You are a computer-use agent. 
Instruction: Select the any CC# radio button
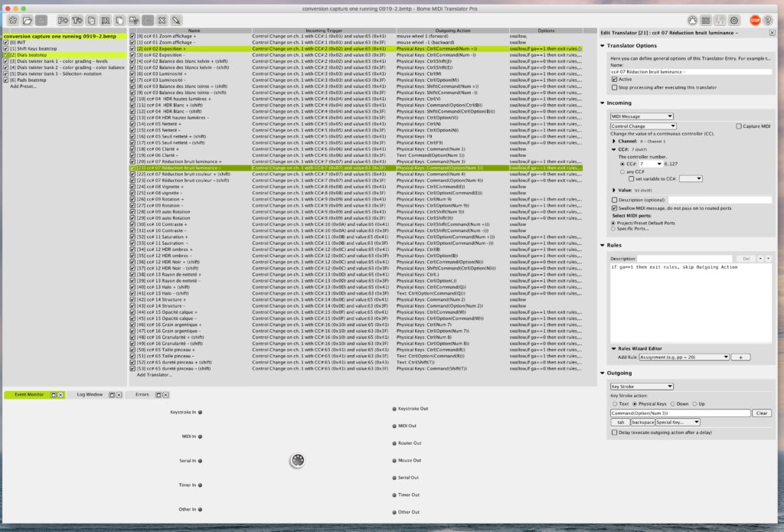pos(622,171)
